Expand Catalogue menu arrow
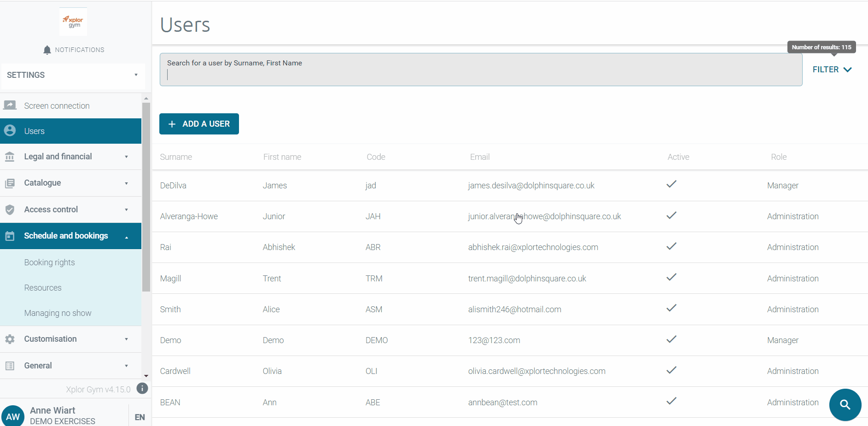 tap(126, 183)
